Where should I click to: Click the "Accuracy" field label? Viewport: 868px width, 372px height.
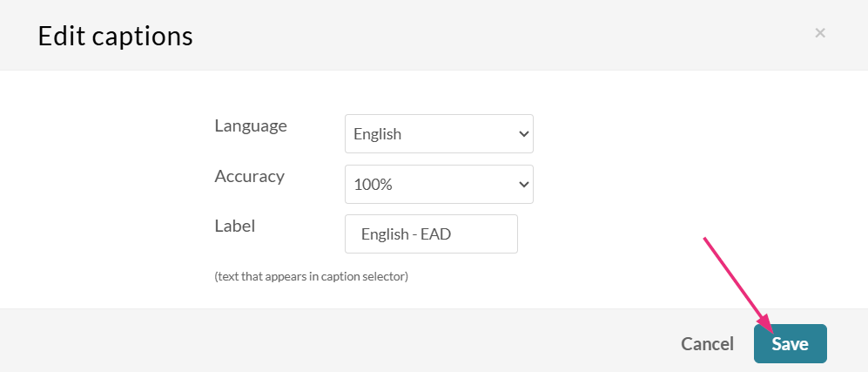[249, 176]
